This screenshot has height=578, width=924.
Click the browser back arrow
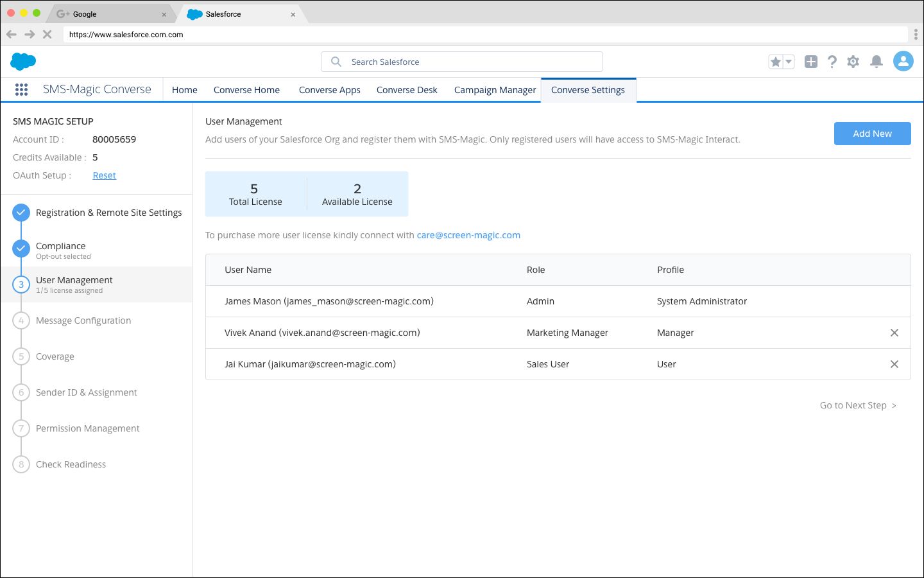tap(12, 35)
